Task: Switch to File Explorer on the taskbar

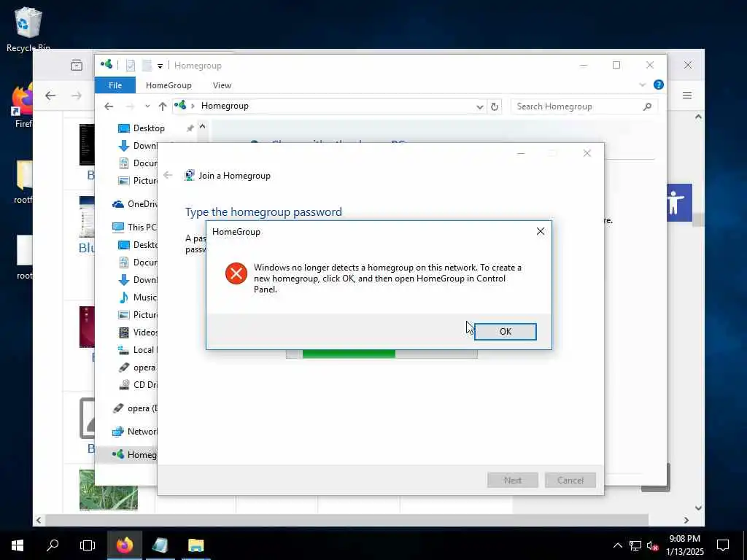Action: click(x=196, y=545)
